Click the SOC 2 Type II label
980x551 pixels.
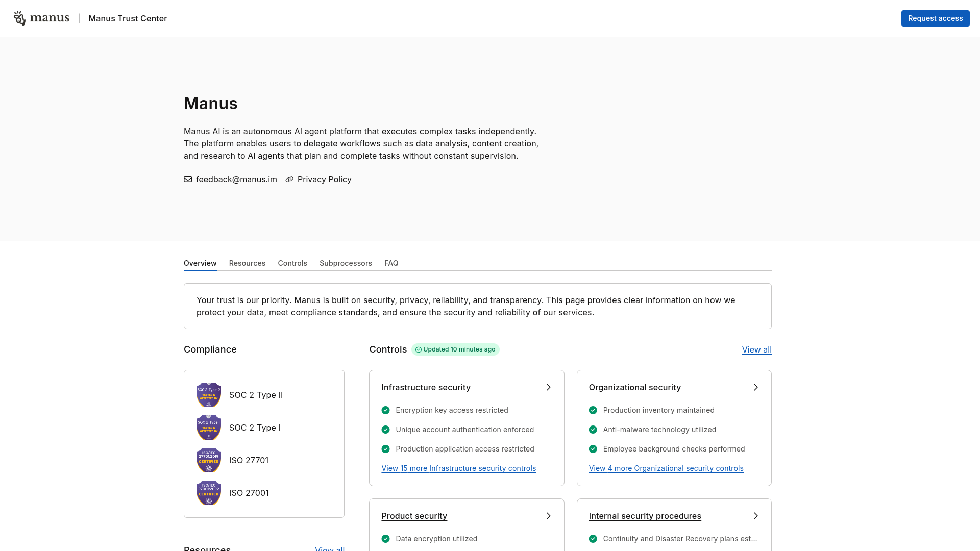[256, 395]
